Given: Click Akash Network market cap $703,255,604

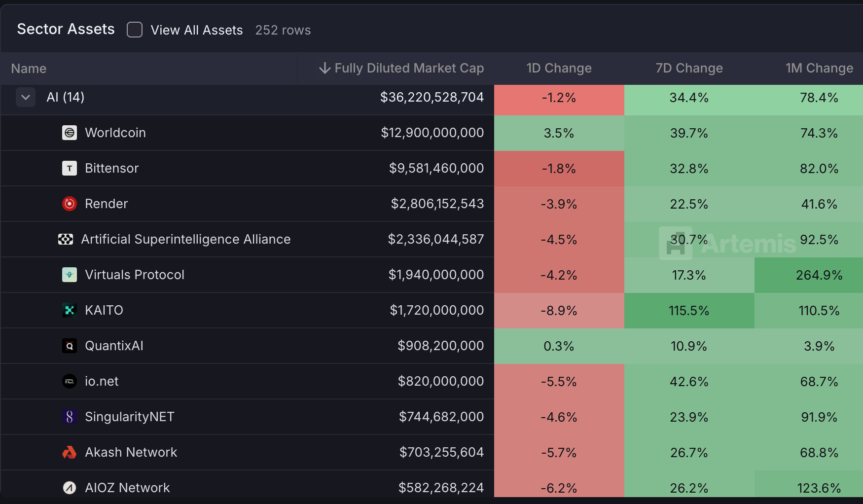Looking at the screenshot, I should (442, 452).
